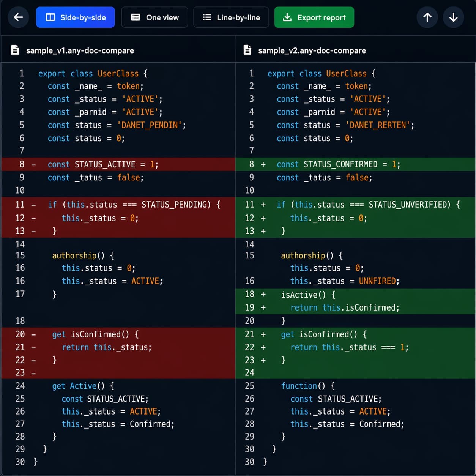Select the deleted STATUS_ACTIVE line 8
Screen dimensions: 476x476
pyautogui.click(x=103, y=164)
